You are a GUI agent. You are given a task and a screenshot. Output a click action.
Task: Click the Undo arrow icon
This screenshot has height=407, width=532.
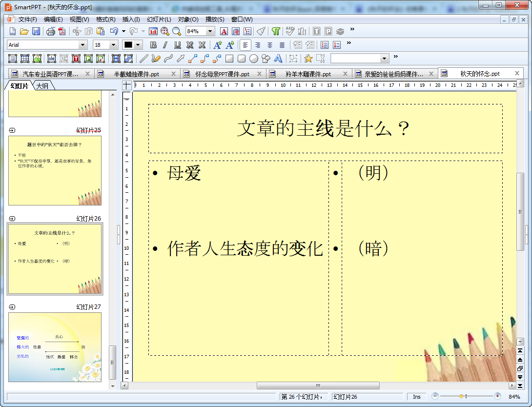point(114,32)
